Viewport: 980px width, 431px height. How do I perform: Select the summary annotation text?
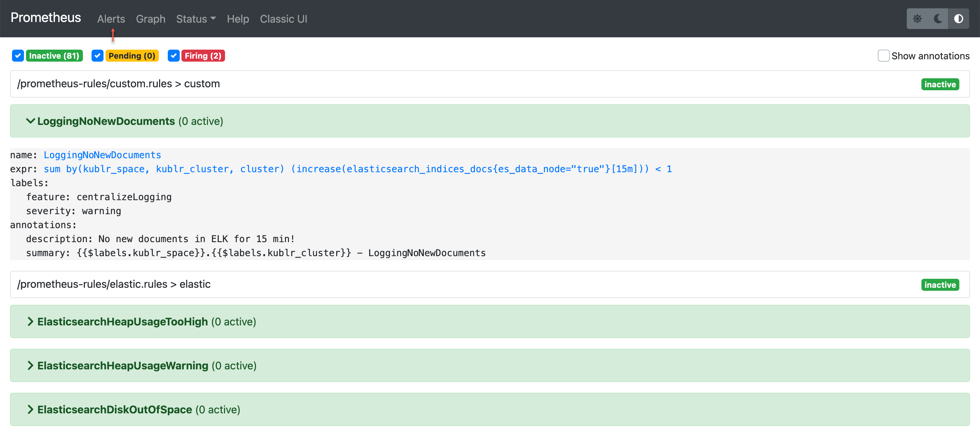[x=256, y=253]
